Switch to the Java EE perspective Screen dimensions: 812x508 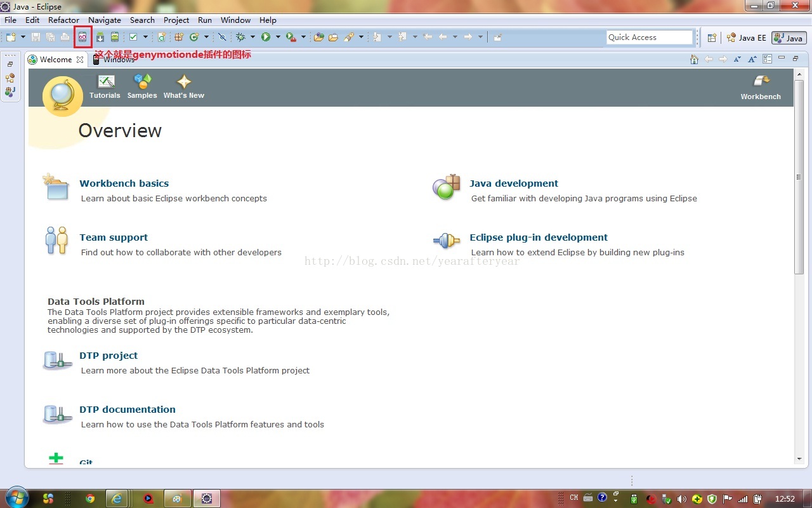[x=747, y=38]
